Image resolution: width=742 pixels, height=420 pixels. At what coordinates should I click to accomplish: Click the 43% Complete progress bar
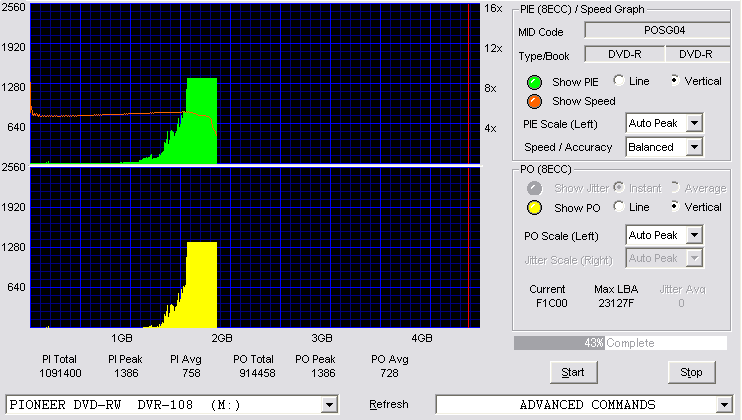click(x=620, y=343)
